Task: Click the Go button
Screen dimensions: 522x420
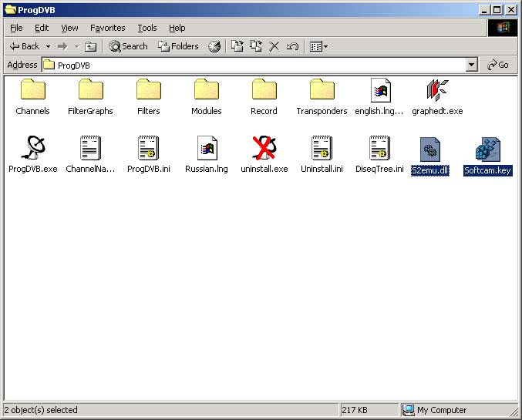Action: click(498, 65)
